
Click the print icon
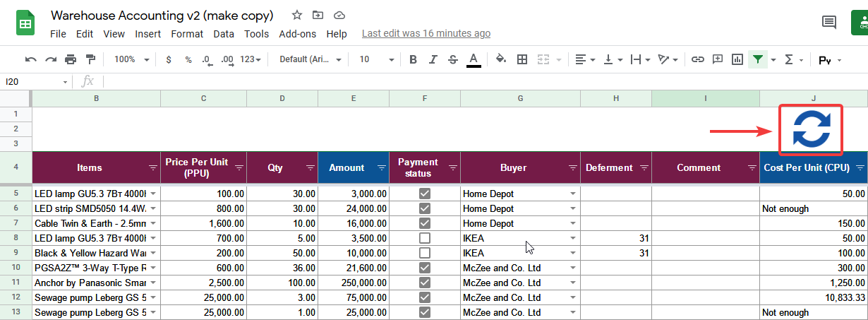[71, 59]
